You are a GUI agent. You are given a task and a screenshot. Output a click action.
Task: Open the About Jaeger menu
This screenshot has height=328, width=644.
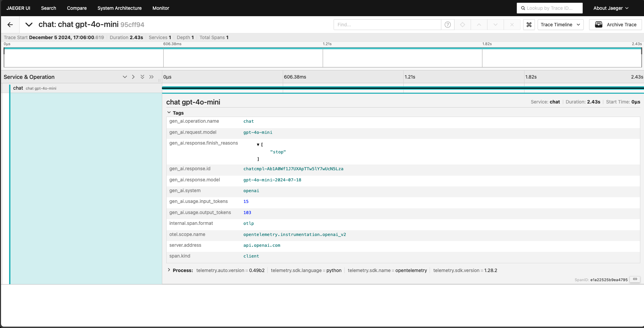(611, 8)
